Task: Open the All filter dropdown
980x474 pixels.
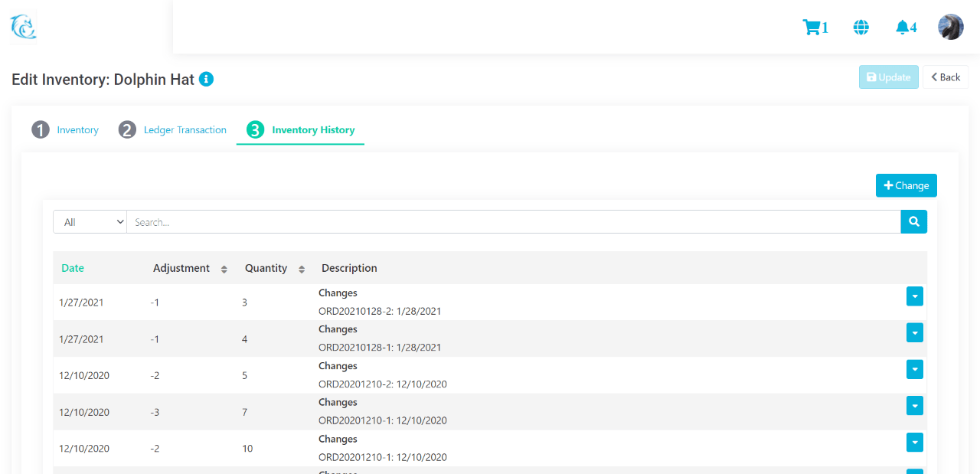Action: pyautogui.click(x=90, y=222)
